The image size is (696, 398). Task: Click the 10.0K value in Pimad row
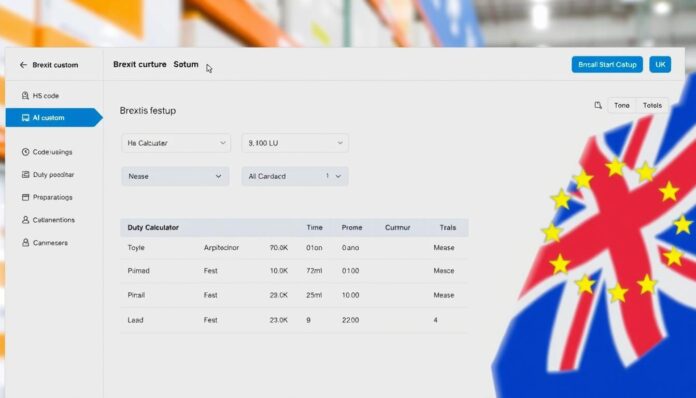(x=278, y=271)
